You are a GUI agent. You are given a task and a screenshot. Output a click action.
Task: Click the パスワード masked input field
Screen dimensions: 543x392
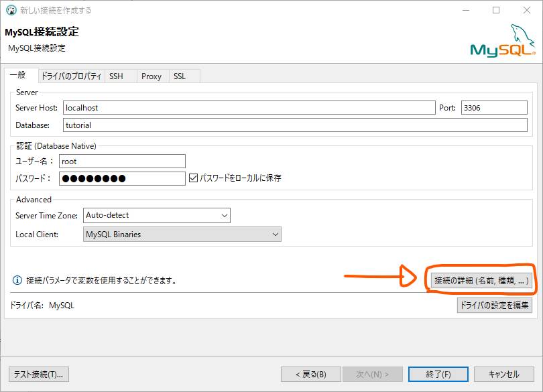pos(122,179)
